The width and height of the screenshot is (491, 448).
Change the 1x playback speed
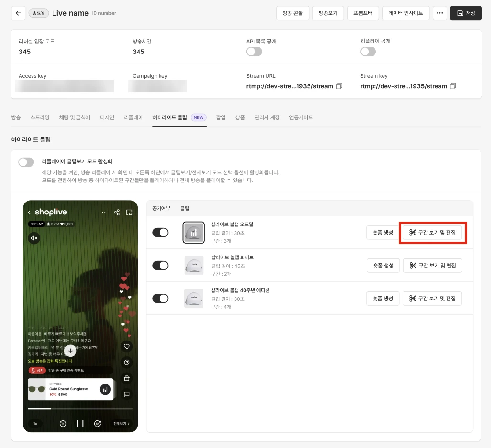click(x=35, y=424)
